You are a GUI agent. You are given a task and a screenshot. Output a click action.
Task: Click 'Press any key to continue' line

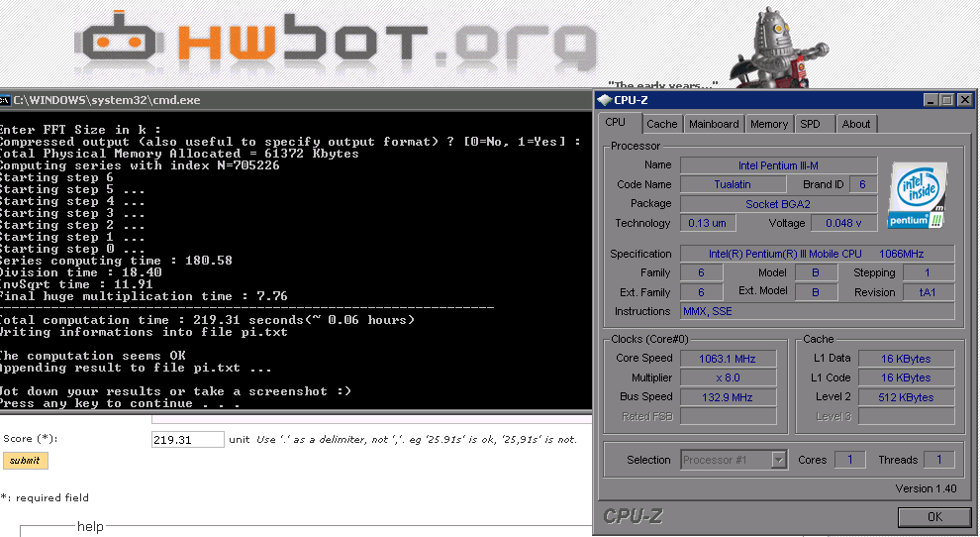coord(120,403)
